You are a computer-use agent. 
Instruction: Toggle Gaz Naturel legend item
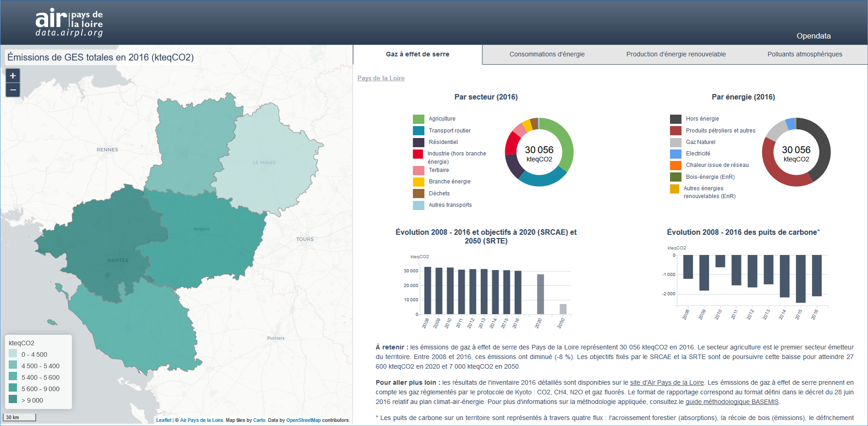(676, 142)
